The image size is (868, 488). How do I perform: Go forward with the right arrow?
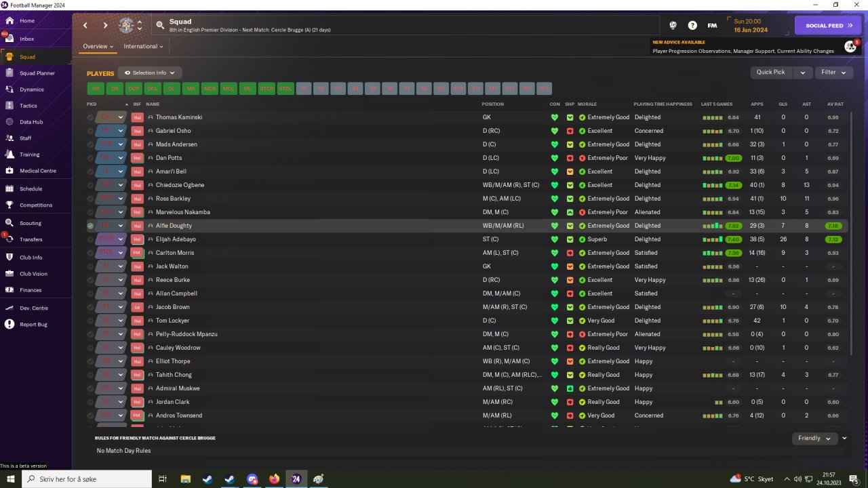105,26
